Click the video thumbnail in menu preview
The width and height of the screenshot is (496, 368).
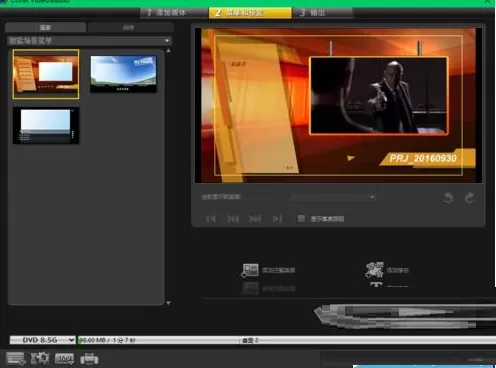[x=379, y=96]
